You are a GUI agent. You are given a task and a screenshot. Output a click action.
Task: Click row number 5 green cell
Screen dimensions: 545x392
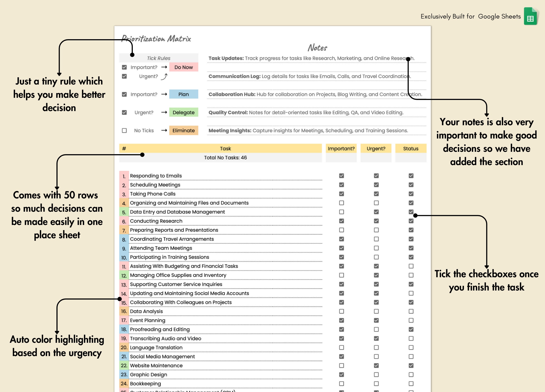124,212
